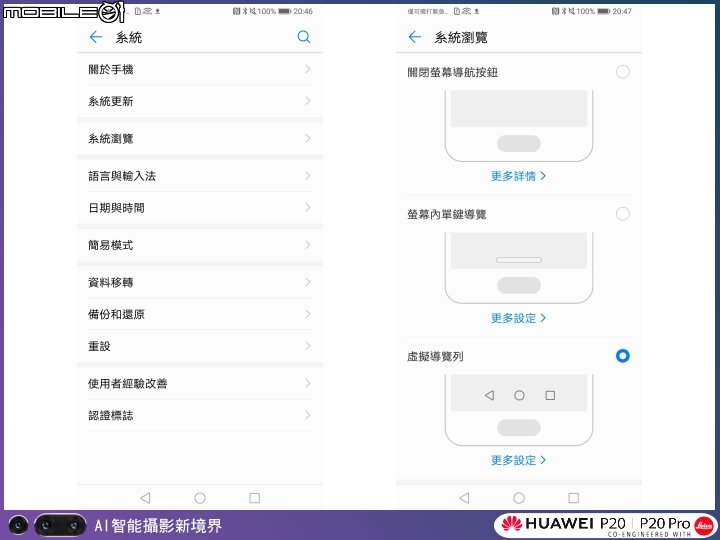Image resolution: width=720 pixels, height=540 pixels.
Task: Open chevron for 語言與輸入法
Action: pos(308,175)
